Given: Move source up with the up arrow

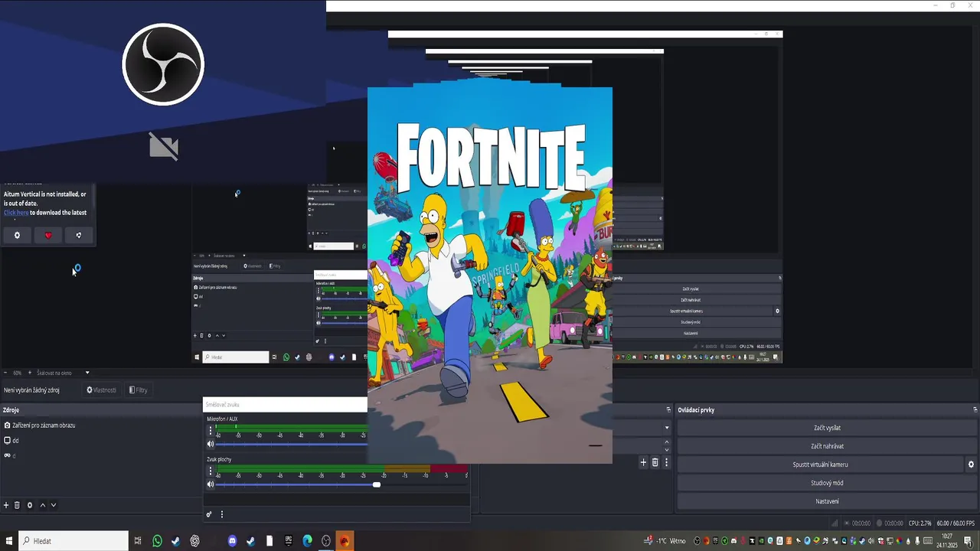Looking at the screenshot, I should tap(43, 505).
